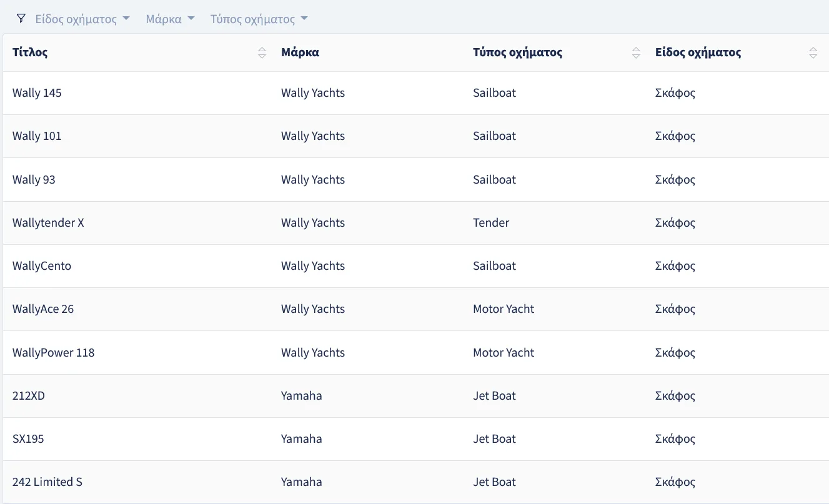Open the Τύπος οχήματος filter dropdown
This screenshot has height=504, width=829.
[259, 19]
